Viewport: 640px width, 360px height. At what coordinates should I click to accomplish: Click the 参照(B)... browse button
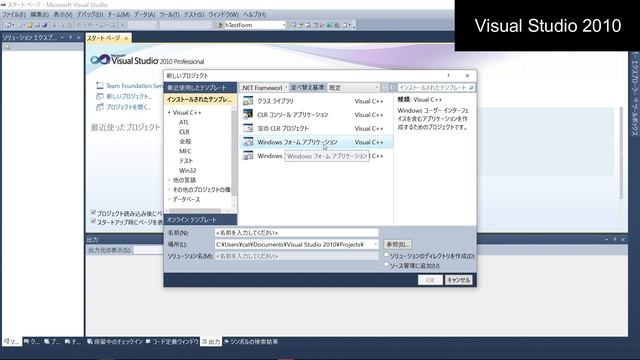tap(398, 244)
